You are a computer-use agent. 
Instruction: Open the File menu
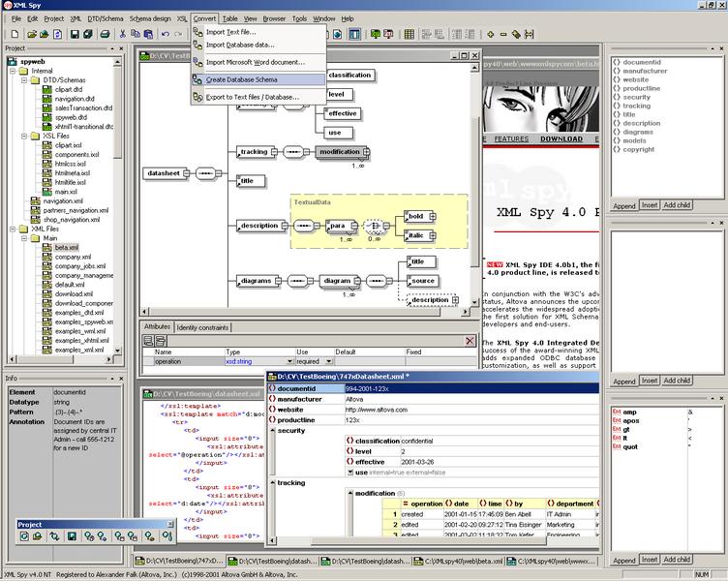[x=16, y=18]
